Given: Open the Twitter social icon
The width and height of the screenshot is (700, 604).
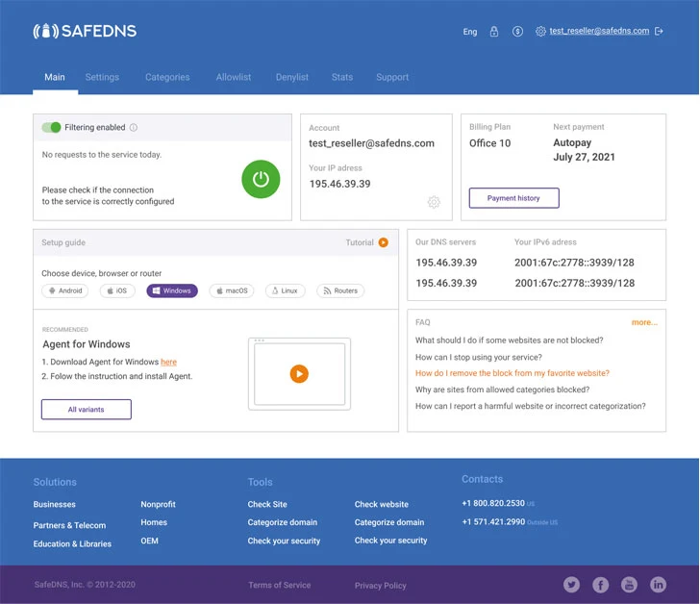Looking at the screenshot, I should [x=571, y=585].
